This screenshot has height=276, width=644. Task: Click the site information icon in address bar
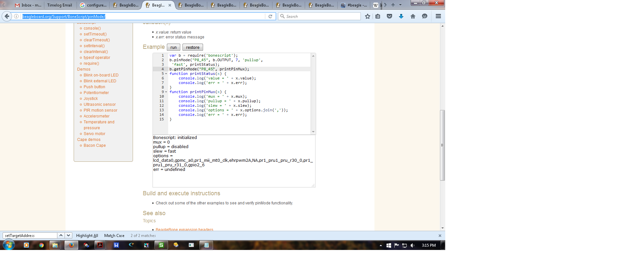[16, 16]
